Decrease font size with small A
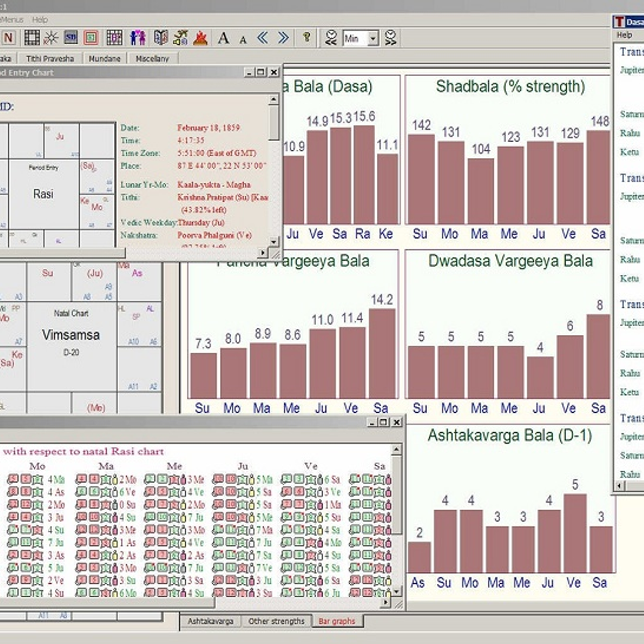The image size is (644, 644). pos(243,40)
